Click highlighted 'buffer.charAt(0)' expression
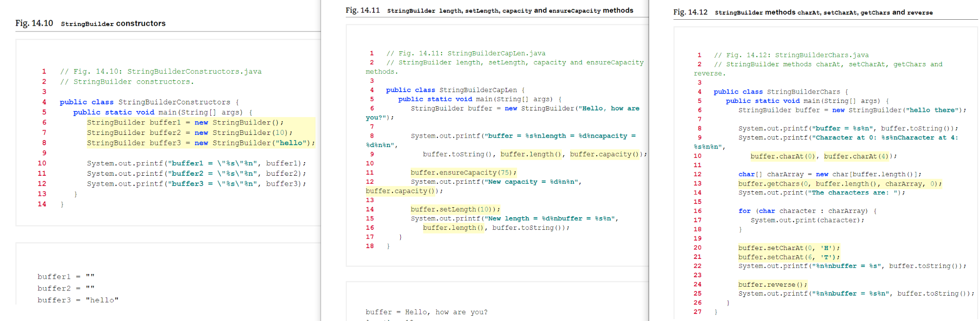 pyautogui.click(x=783, y=156)
